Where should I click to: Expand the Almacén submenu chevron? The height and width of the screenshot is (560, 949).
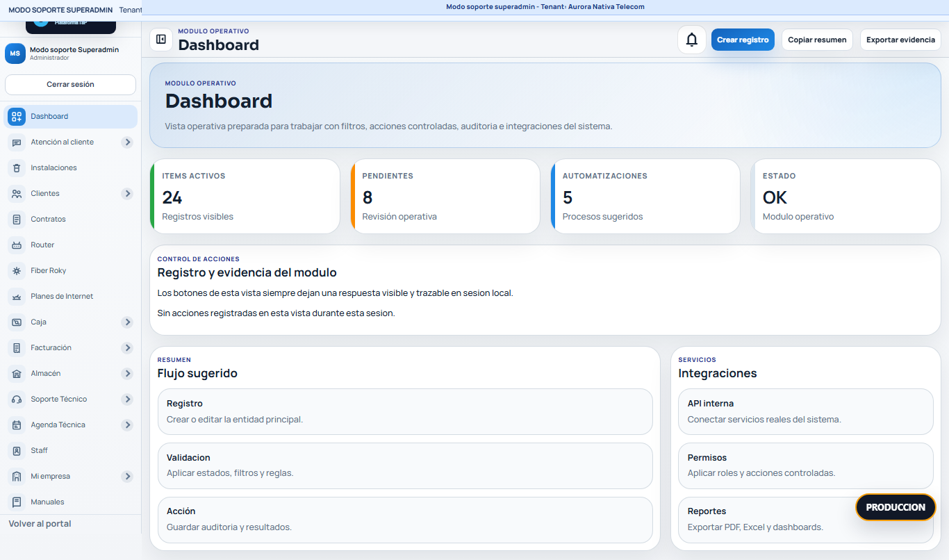(127, 374)
